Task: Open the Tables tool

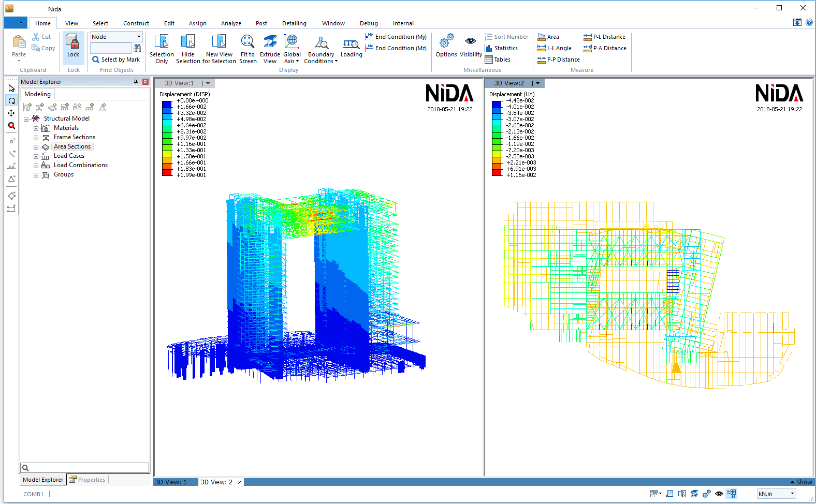Action: pos(498,60)
